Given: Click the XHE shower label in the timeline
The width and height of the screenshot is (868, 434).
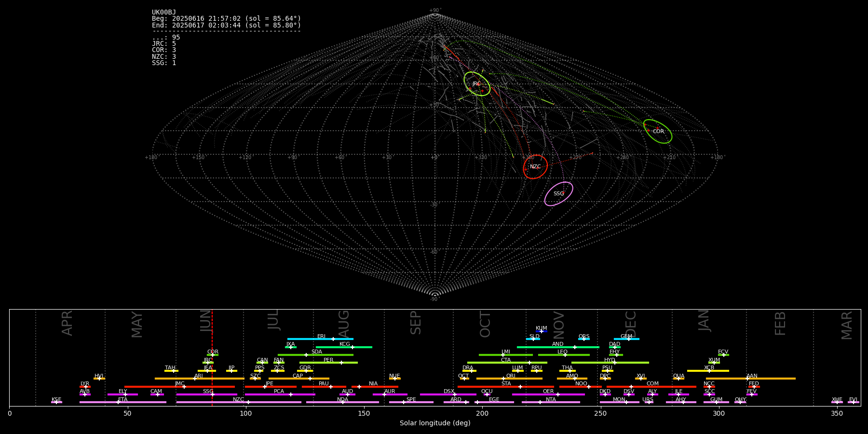Looking at the screenshot, I should 837,400.
